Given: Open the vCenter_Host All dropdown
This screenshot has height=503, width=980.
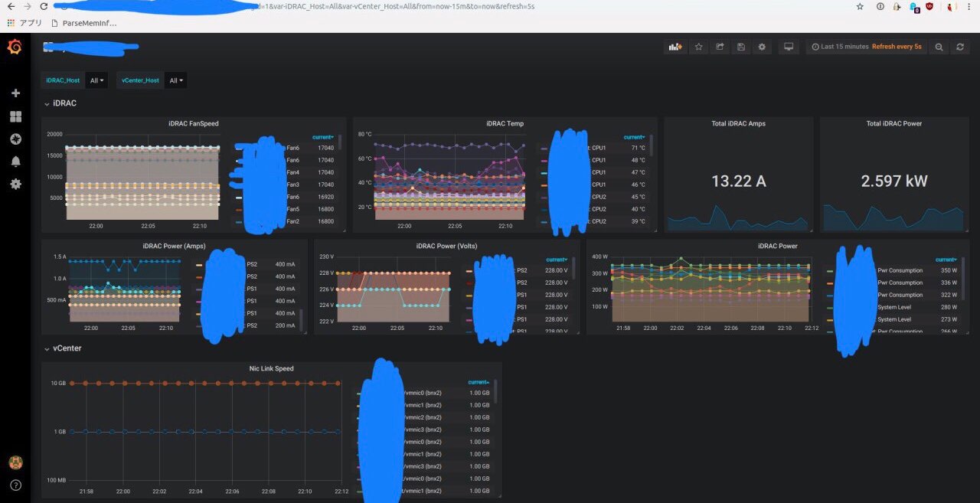Looking at the screenshot, I should click(x=176, y=80).
